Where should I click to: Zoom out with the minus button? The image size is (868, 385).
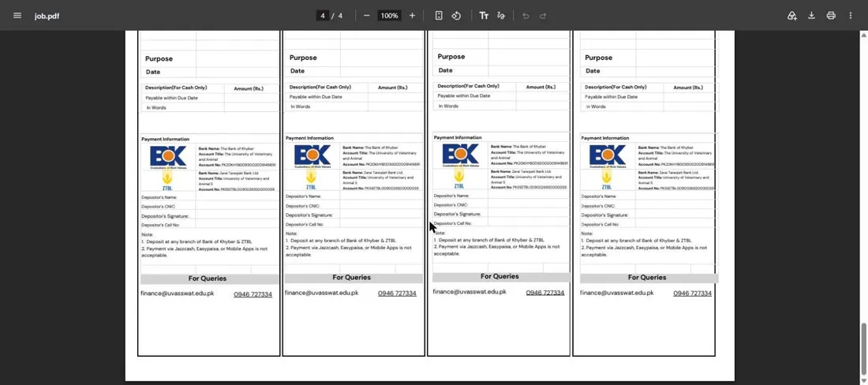pos(366,16)
